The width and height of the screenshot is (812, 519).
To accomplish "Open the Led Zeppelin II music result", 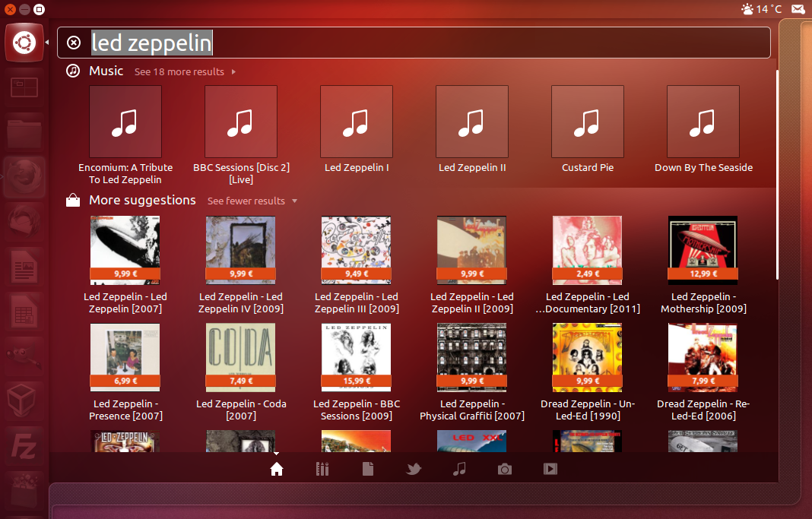I will pos(471,122).
